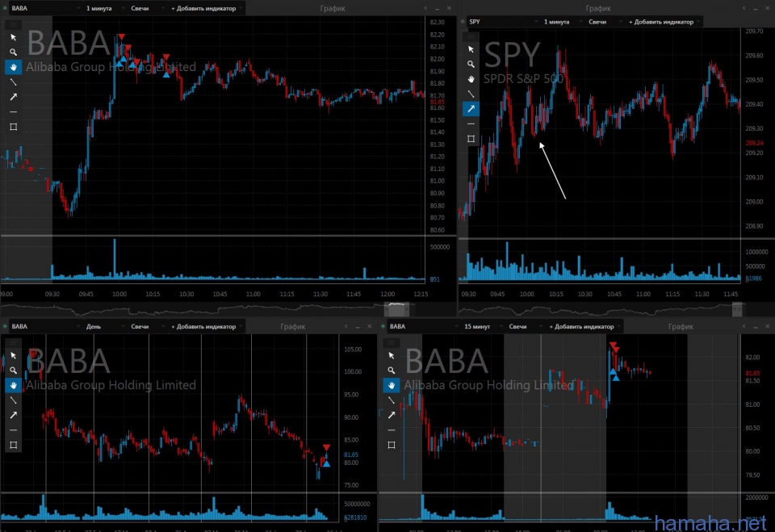Choose the horizontal line tool in SPY chart
Image resolution: width=775 pixels, height=532 pixels.
coord(471,124)
